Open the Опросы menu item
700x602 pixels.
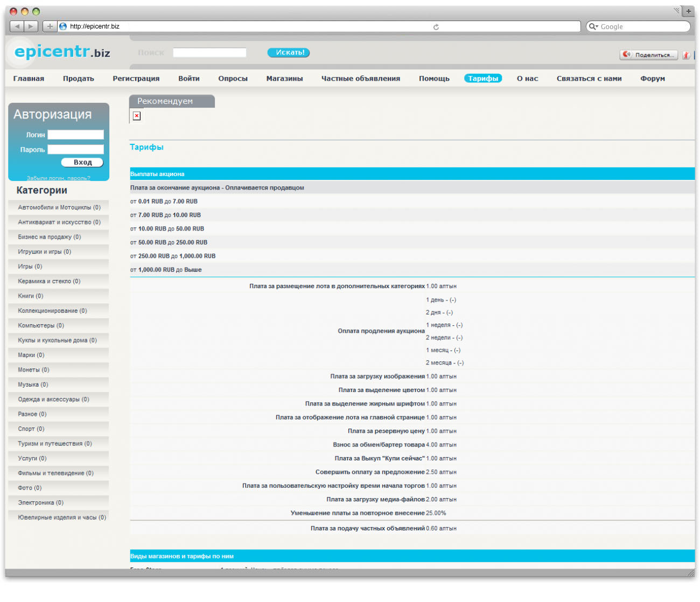point(233,79)
